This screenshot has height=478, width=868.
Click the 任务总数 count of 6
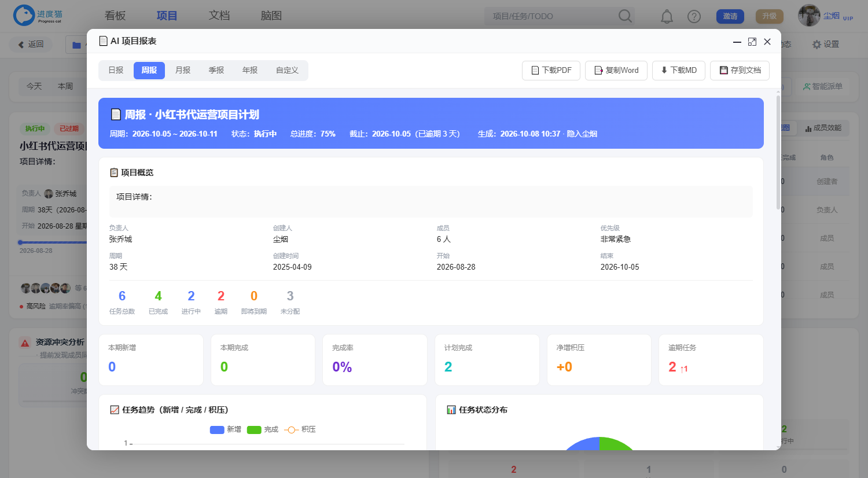coord(122,296)
